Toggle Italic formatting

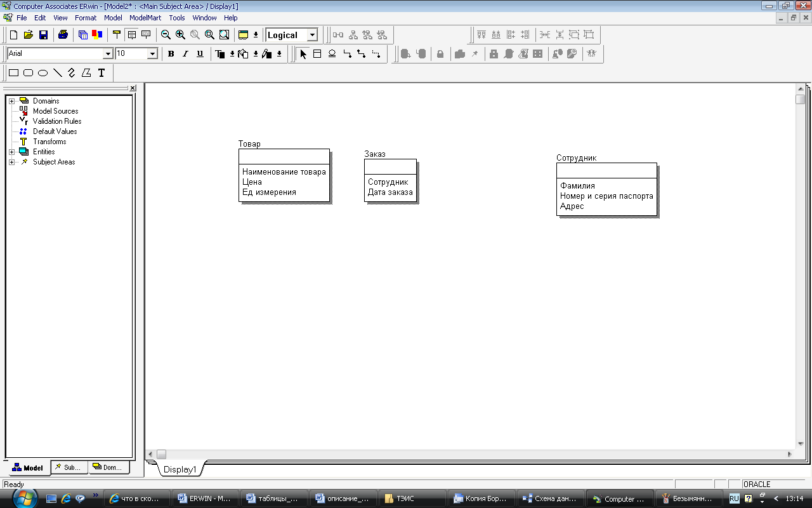[x=185, y=54]
